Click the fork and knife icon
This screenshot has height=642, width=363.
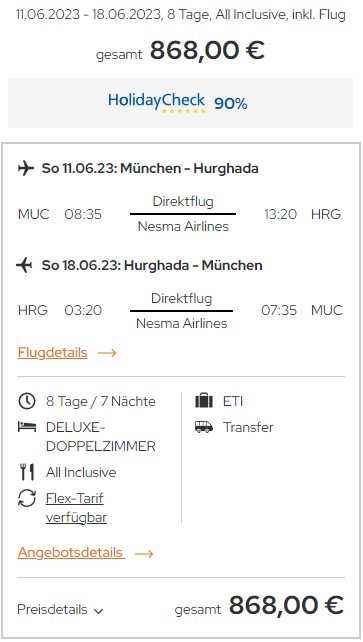(x=27, y=472)
